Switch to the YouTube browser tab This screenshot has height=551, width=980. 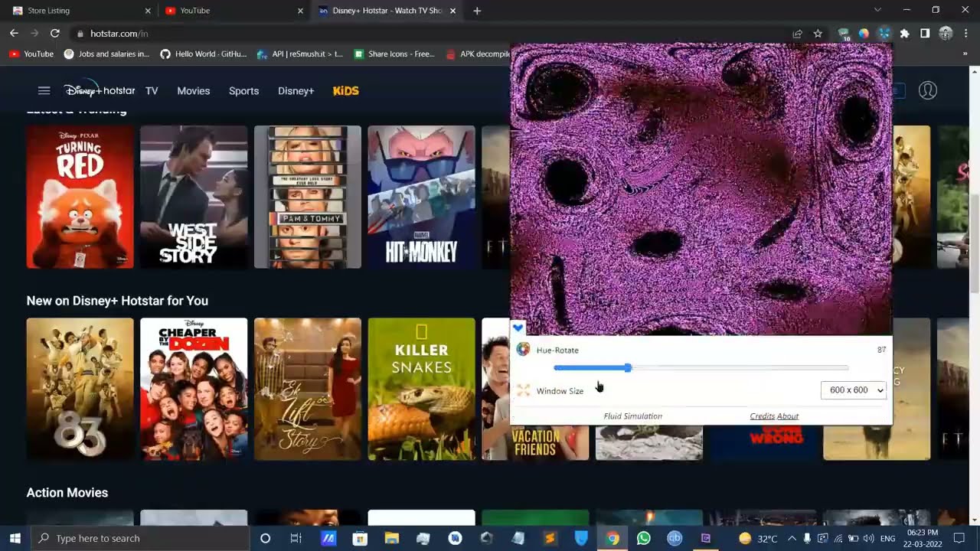(x=233, y=11)
